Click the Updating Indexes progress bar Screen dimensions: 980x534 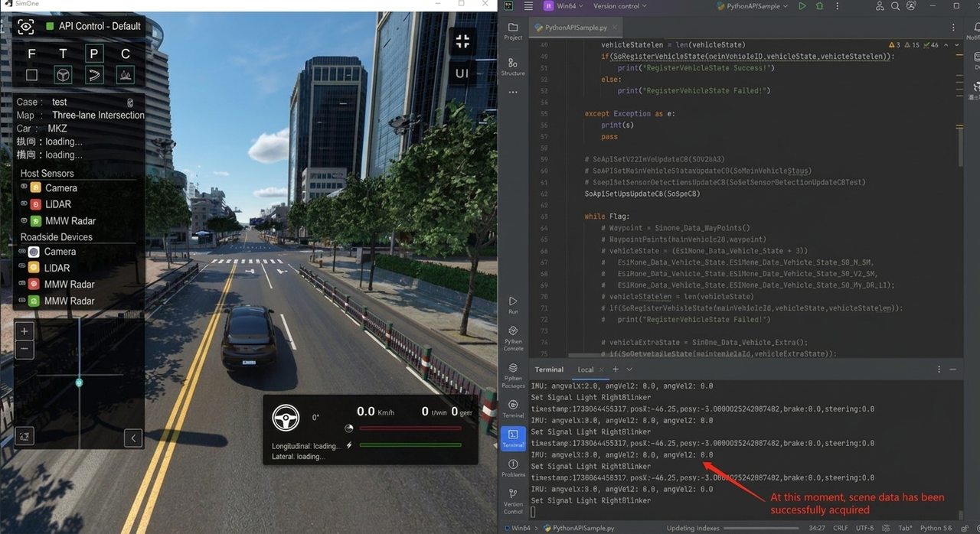pos(759,528)
